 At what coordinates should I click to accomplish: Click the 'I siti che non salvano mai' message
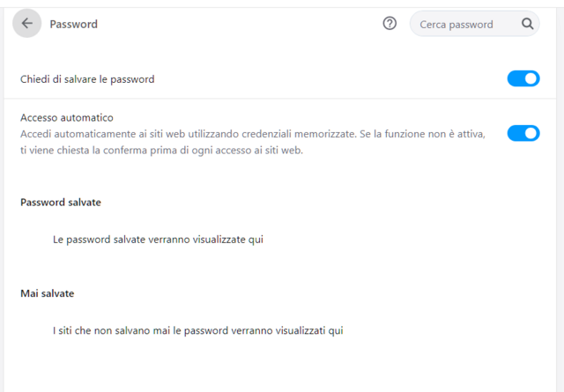[x=197, y=330]
